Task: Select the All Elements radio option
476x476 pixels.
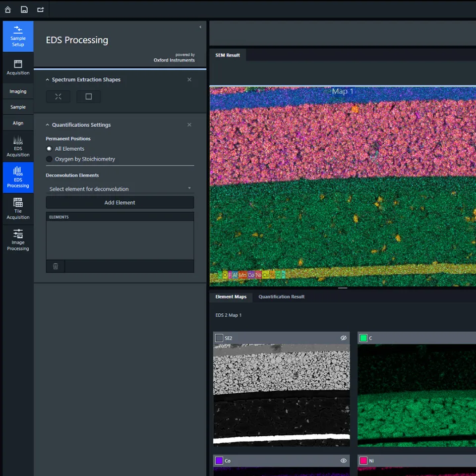Action: (x=49, y=149)
